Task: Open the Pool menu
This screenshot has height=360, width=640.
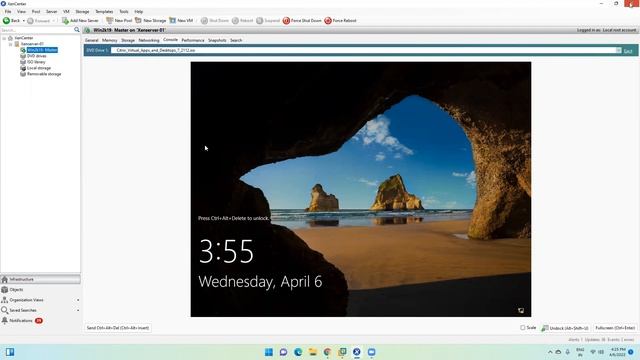Action: (36, 11)
